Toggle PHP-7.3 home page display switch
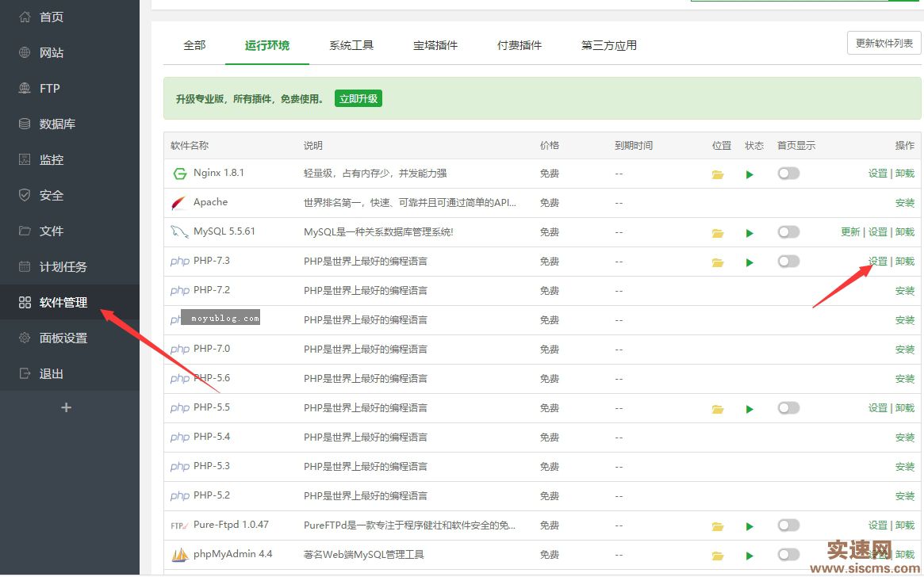 click(788, 262)
